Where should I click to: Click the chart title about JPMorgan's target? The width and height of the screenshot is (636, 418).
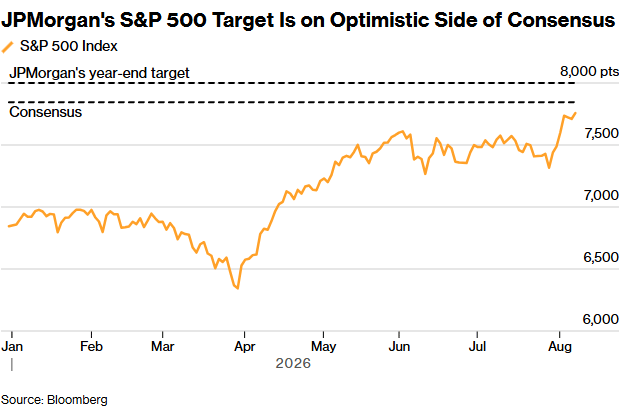tap(308, 20)
